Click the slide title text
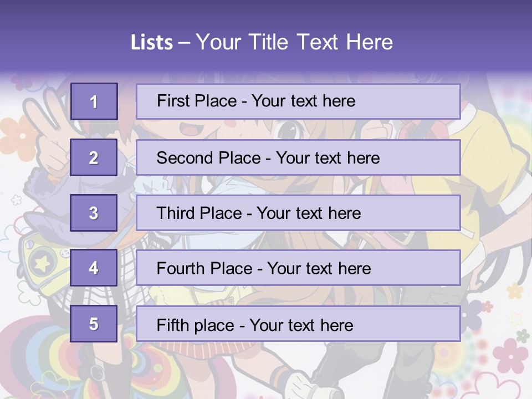This screenshot has height=399, width=532. pos(262,43)
